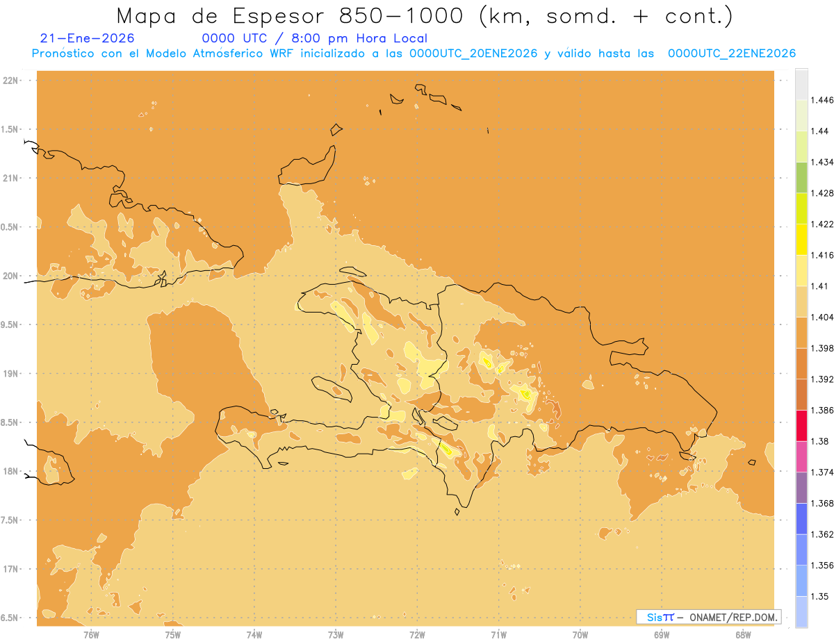Click the "0000UTC_20ENE2026" initialization time text
The height and width of the screenshot is (644, 834).
point(473,53)
